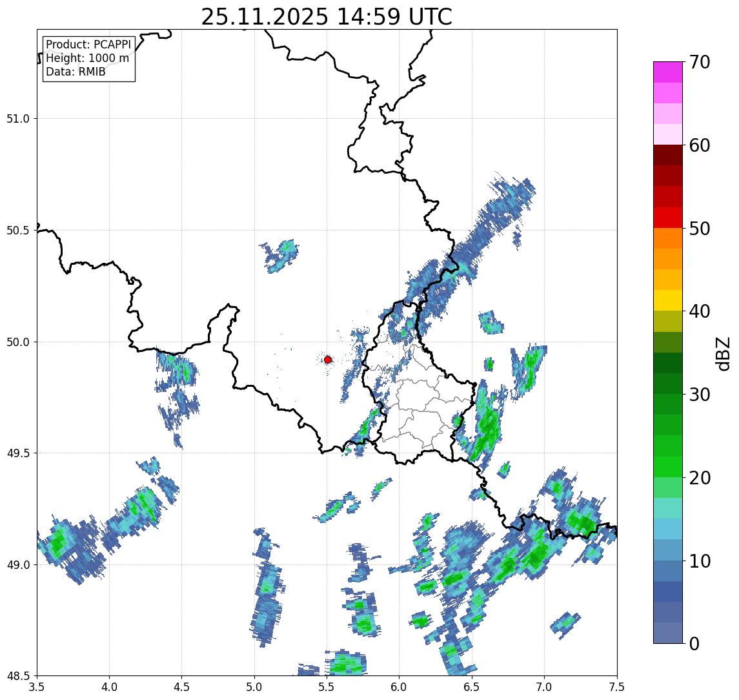The width and height of the screenshot is (739, 700).
Task: Click the yellow 40 dBZ colorbar swatch
Action: [x=668, y=300]
